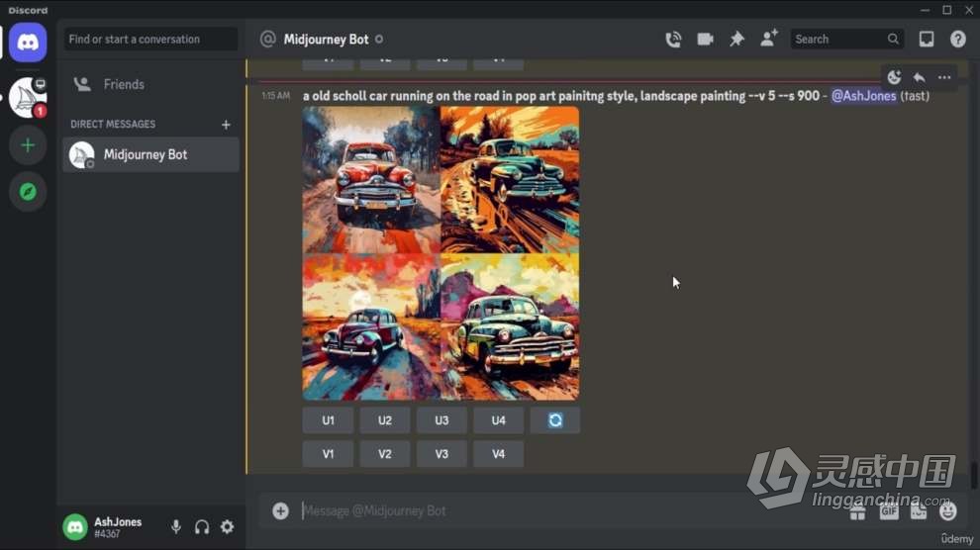This screenshot has width=980, height=550.
Task: Add reaction to the message
Action: [x=894, y=77]
